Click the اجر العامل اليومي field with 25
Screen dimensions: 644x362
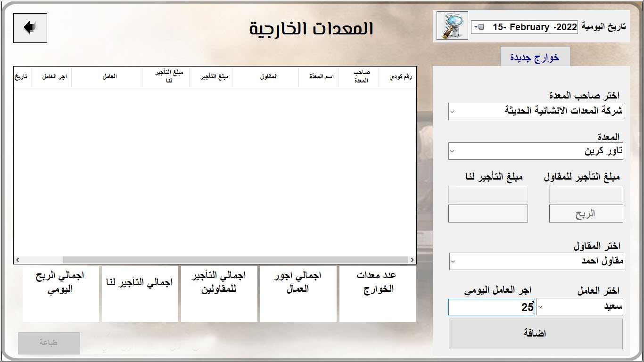tap(491, 307)
